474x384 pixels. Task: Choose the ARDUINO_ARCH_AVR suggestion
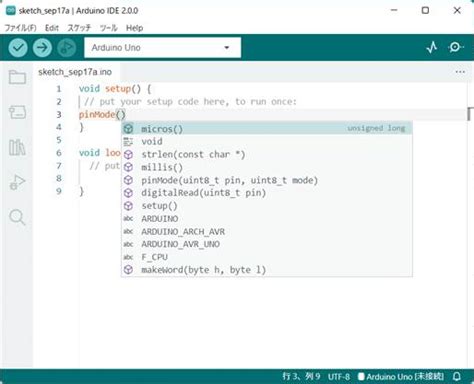point(267,231)
